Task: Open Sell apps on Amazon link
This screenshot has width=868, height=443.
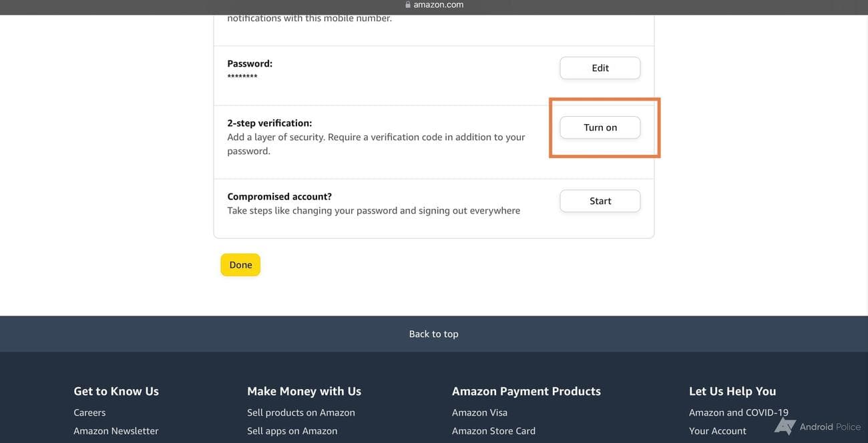Action: pyautogui.click(x=292, y=431)
